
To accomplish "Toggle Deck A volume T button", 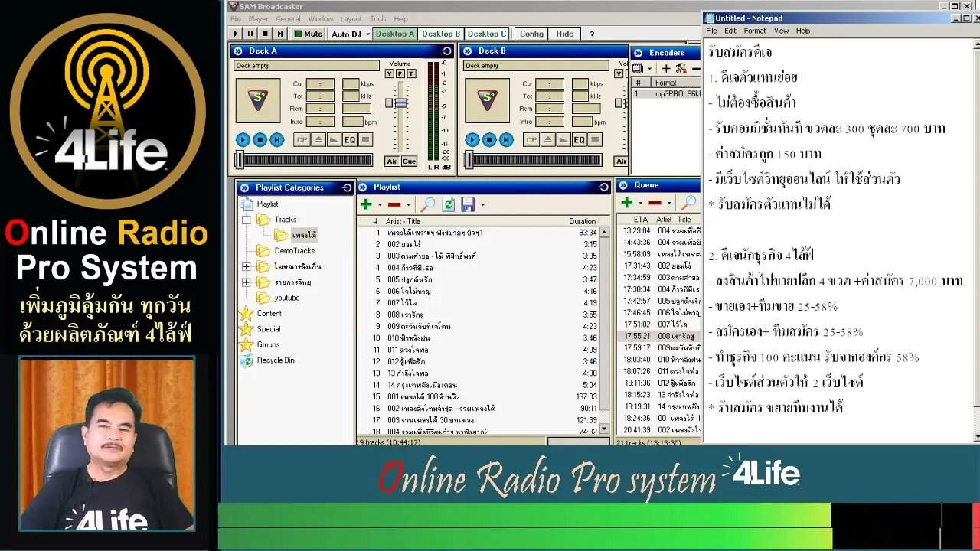I will click(x=411, y=73).
